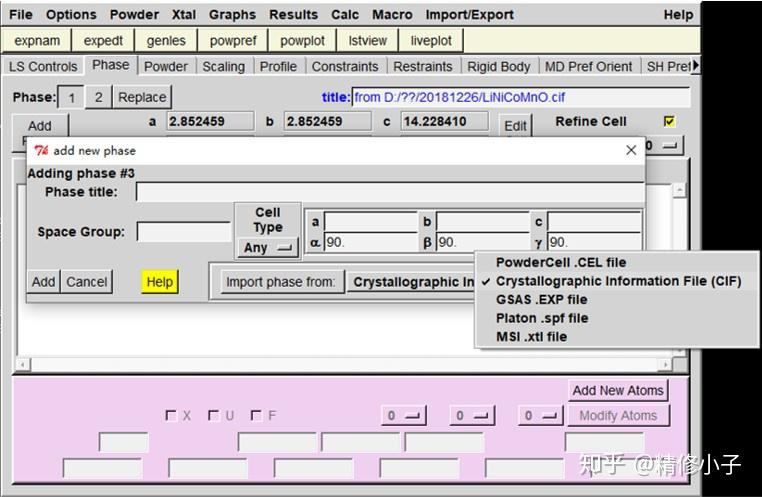Switch to the Rigid Body tab

pos(499,67)
